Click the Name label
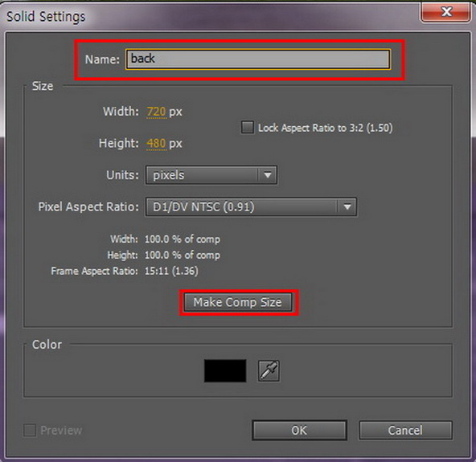Screen dimensions: 476x462 click(x=102, y=59)
